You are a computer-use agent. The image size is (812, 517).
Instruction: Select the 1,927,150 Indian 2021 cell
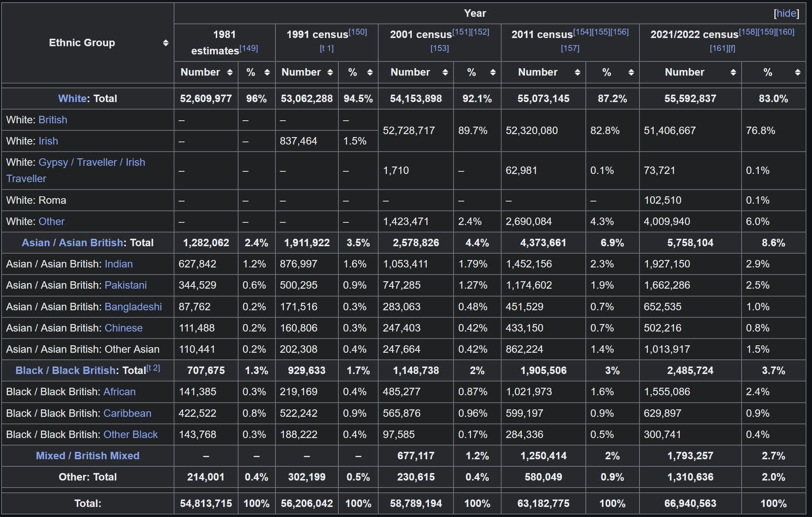coord(690,264)
